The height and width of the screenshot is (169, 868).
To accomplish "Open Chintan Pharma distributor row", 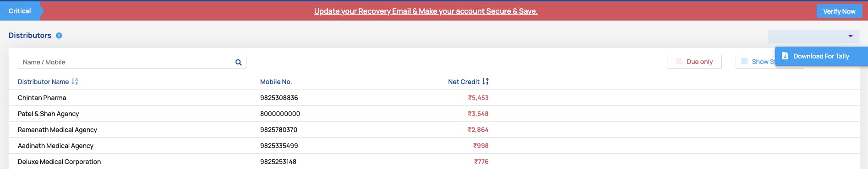I will coord(434,98).
